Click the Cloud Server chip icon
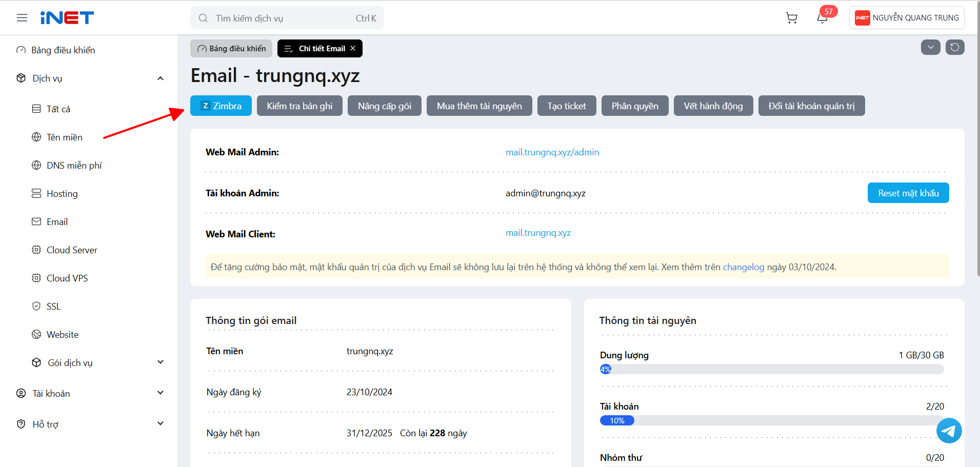Screen dimensions: 980x467 pyautogui.click(x=36, y=250)
